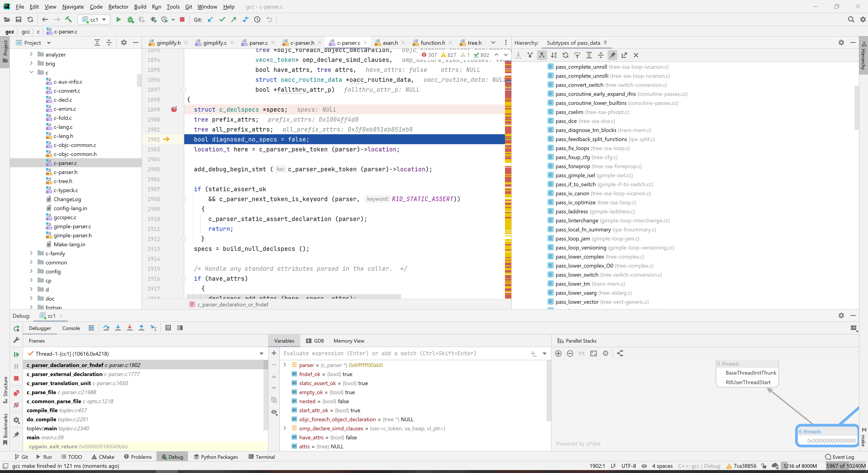This screenshot has width=868, height=473.
Task: Remove the breakpoint on line 1899
Action: 174,109
